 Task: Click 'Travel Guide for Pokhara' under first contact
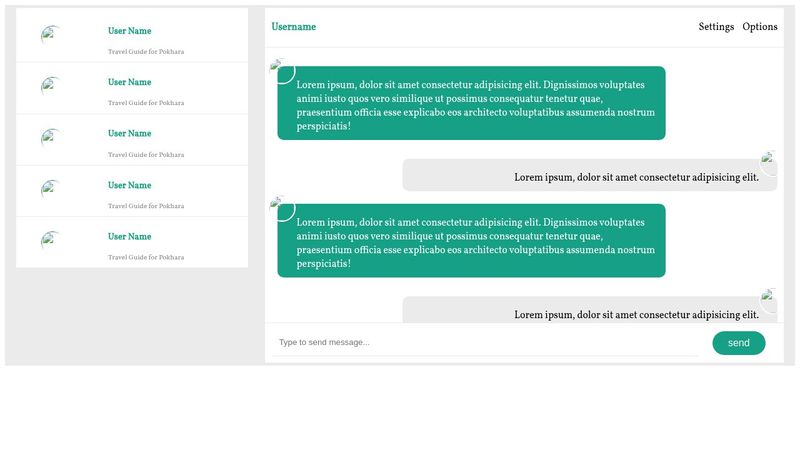pyautogui.click(x=146, y=52)
